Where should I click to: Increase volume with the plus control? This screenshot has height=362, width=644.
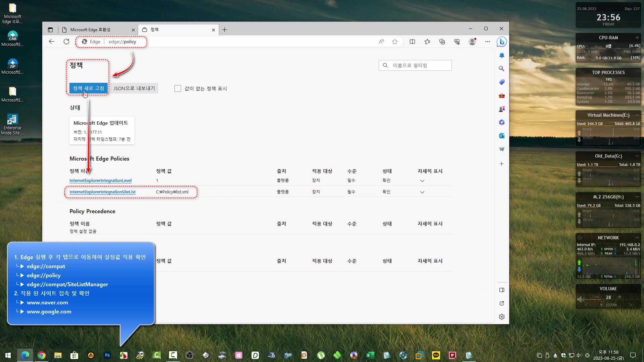click(x=620, y=297)
